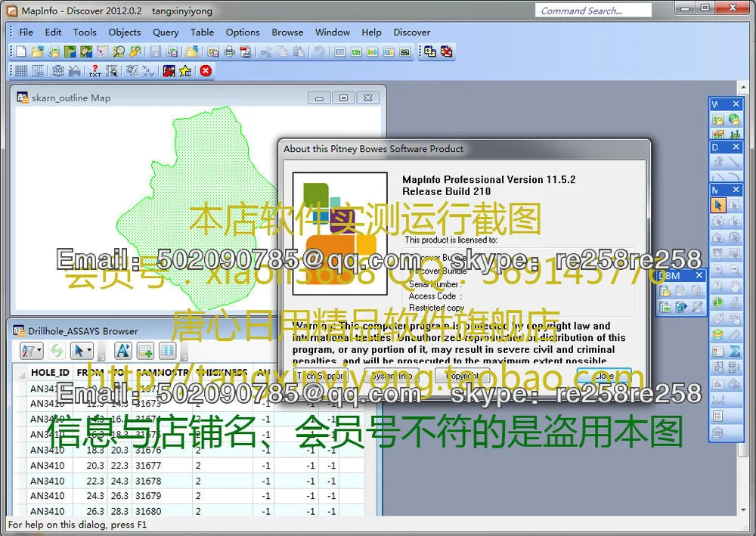Open the sort/filter dropdown in Browser toolbar
This screenshot has height=536, width=756.
coord(32,351)
